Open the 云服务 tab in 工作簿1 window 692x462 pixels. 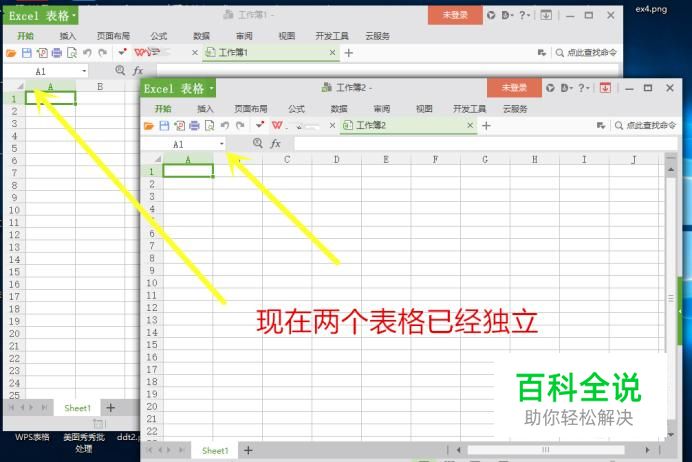pos(377,36)
